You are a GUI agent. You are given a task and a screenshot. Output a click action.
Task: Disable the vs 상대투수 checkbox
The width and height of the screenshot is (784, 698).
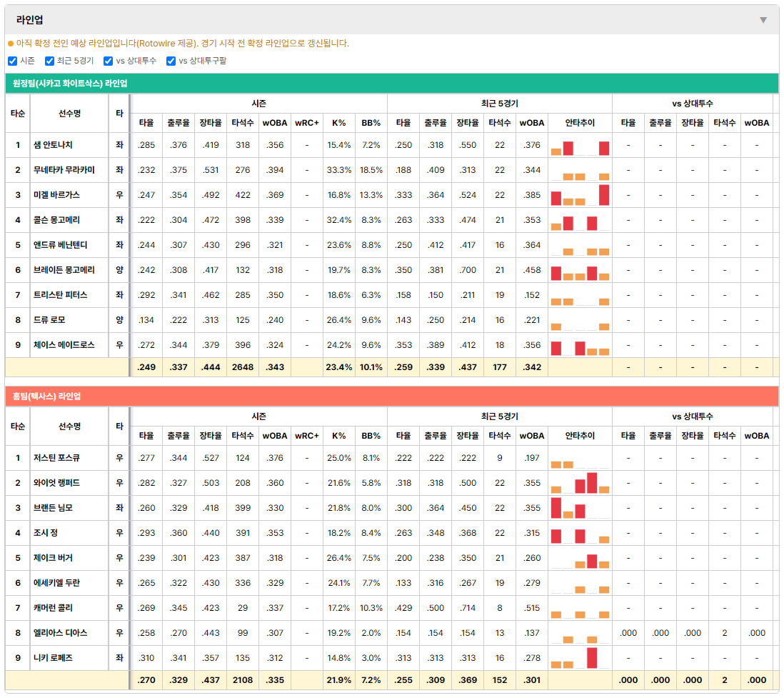(x=108, y=61)
